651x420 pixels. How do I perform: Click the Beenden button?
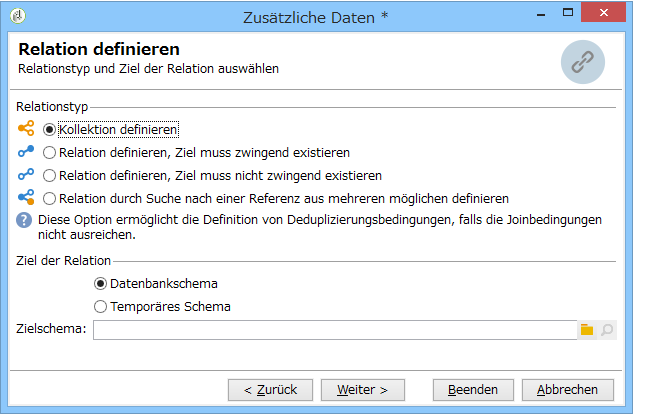473,390
